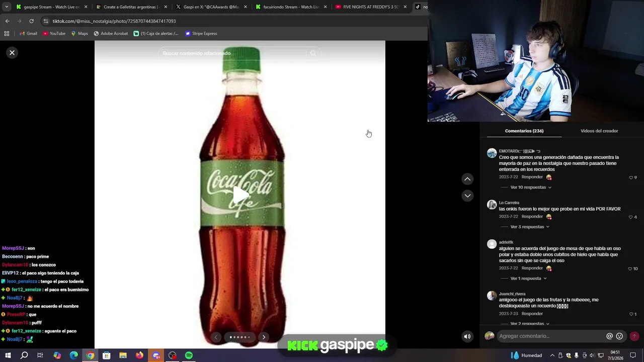The height and width of the screenshot is (362, 644).
Task: Open File Explorer from taskbar
Action: click(x=123, y=355)
